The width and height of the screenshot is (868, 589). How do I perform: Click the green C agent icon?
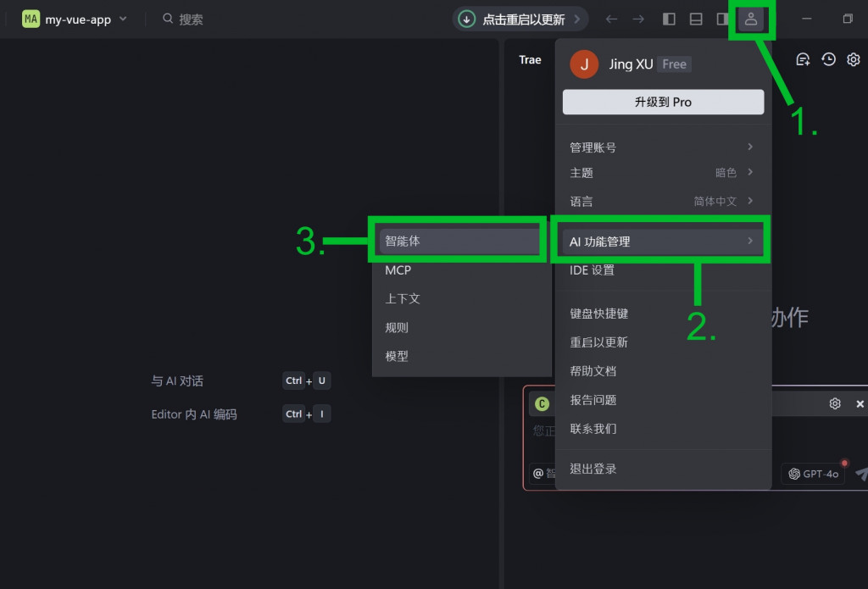[542, 404]
